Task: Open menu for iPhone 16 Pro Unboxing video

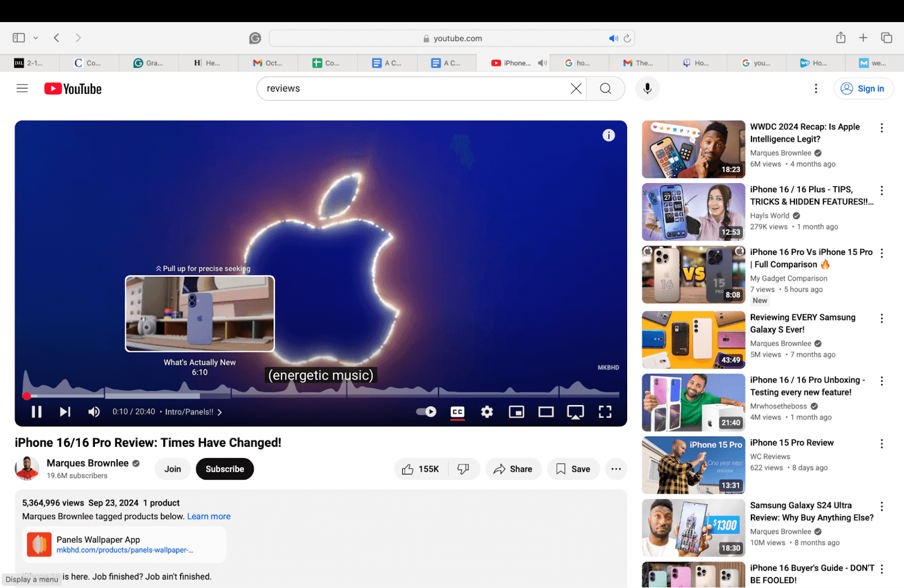Action: [x=881, y=381]
